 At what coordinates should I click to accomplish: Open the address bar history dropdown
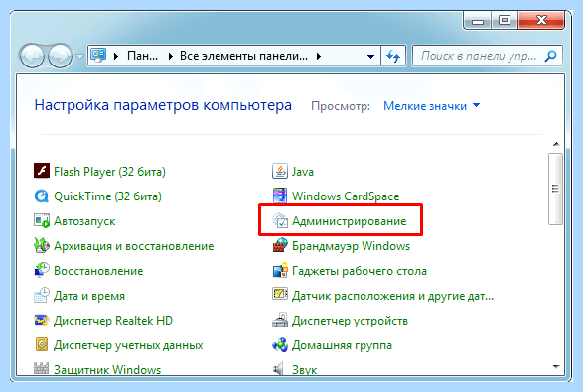pos(370,57)
